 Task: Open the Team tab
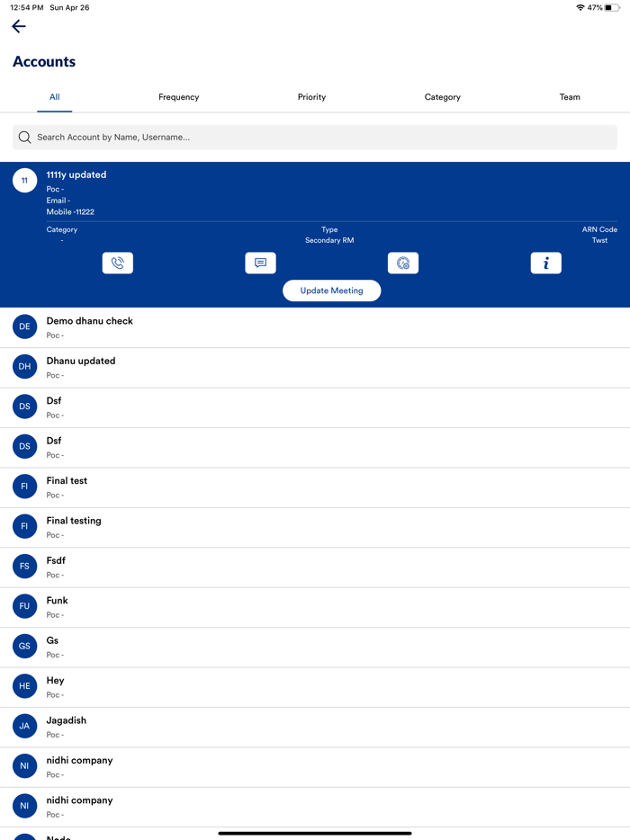point(570,97)
